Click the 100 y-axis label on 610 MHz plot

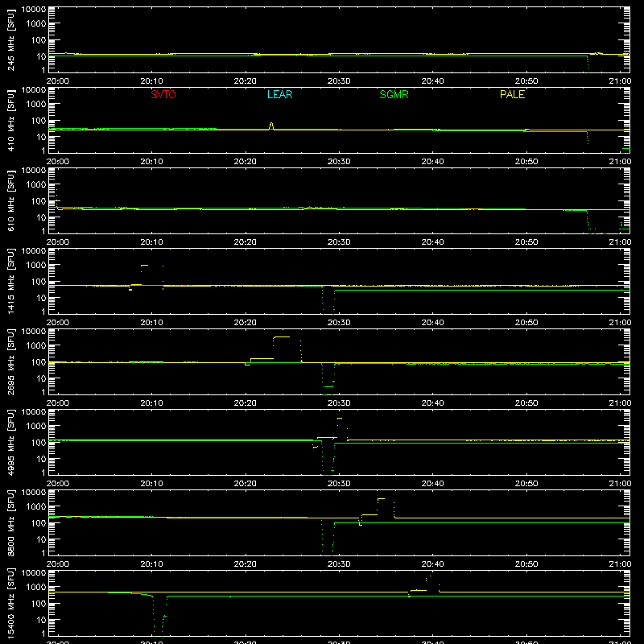(x=39, y=200)
